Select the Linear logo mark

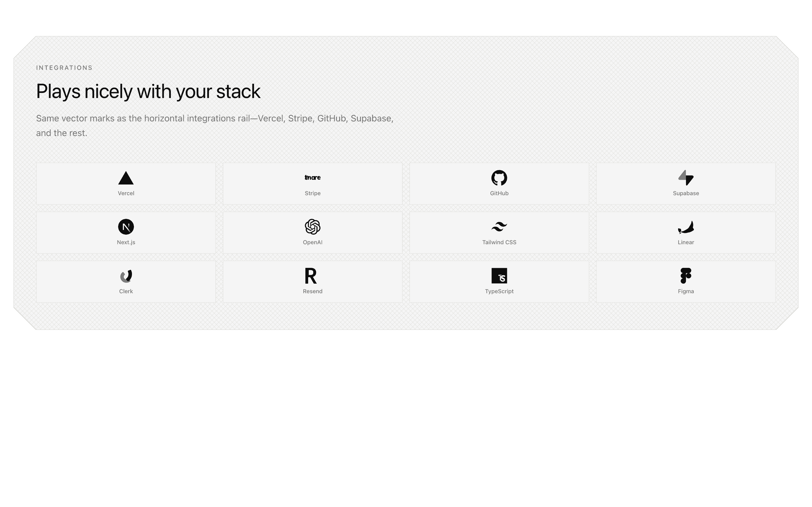pyautogui.click(x=686, y=227)
